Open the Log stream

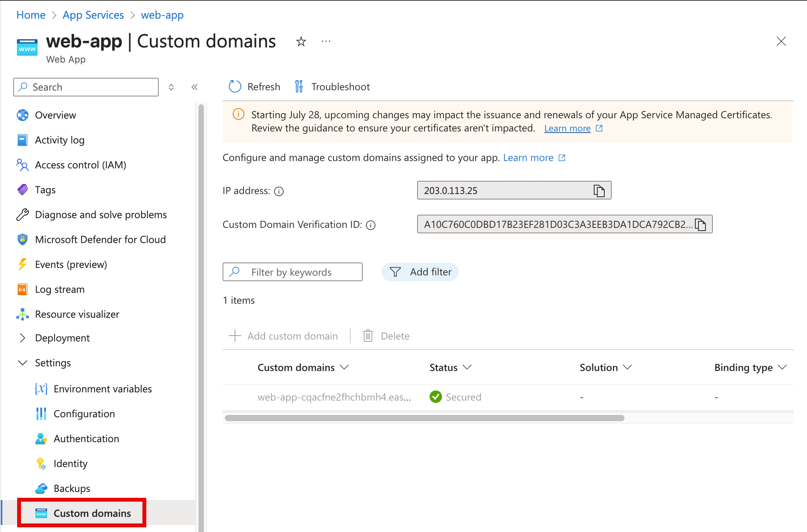point(59,289)
